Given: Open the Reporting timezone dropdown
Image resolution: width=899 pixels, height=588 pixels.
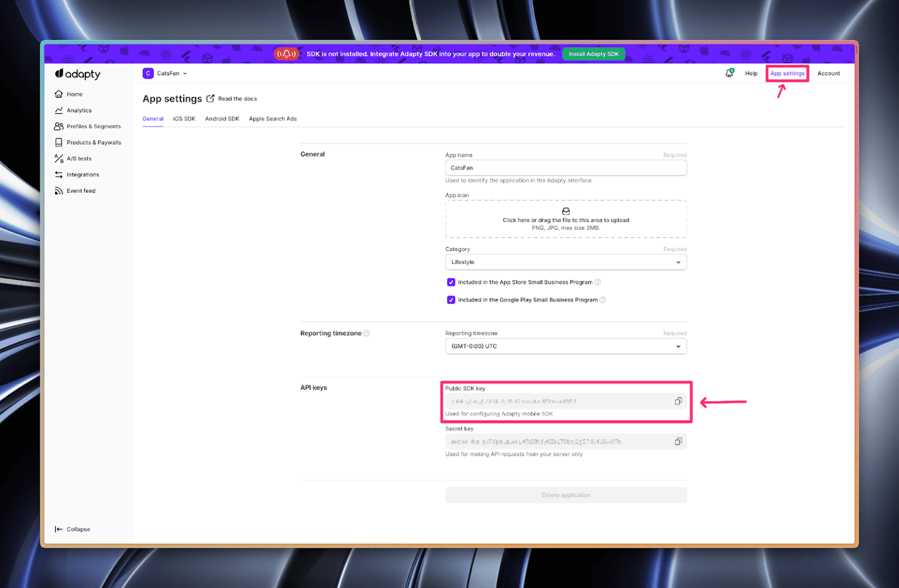Looking at the screenshot, I should coord(565,346).
